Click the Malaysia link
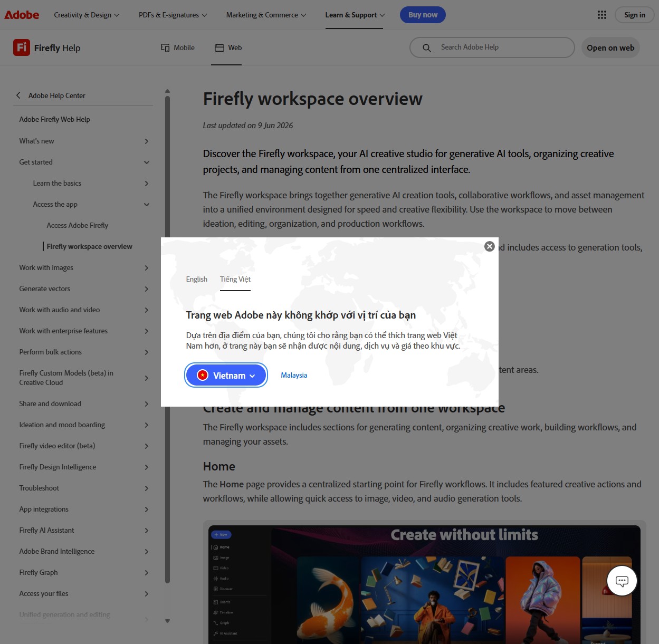659x644 pixels. point(294,375)
